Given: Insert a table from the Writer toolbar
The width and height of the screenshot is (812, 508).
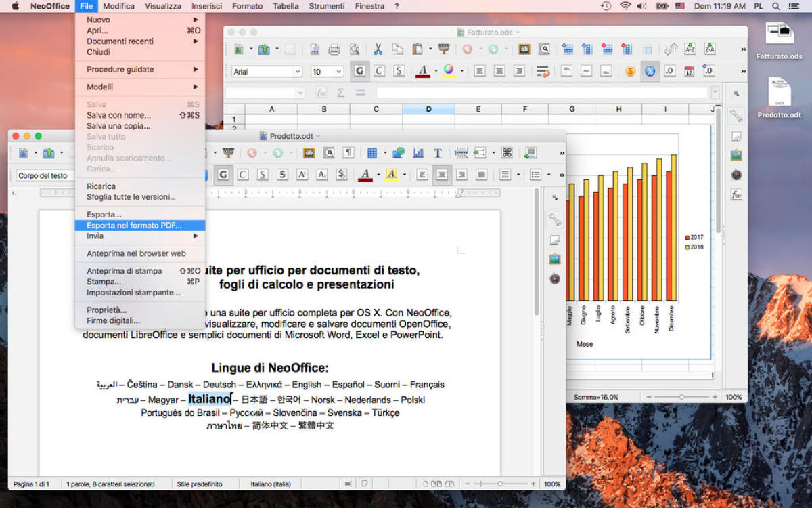Looking at the screenshot, I should [x=372, y=154].
